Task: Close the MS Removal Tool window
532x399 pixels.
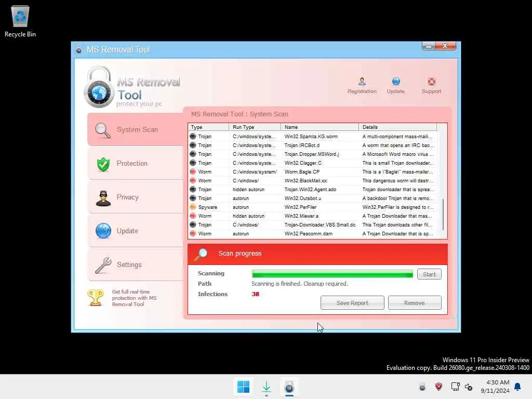Action: pos(445,46)
